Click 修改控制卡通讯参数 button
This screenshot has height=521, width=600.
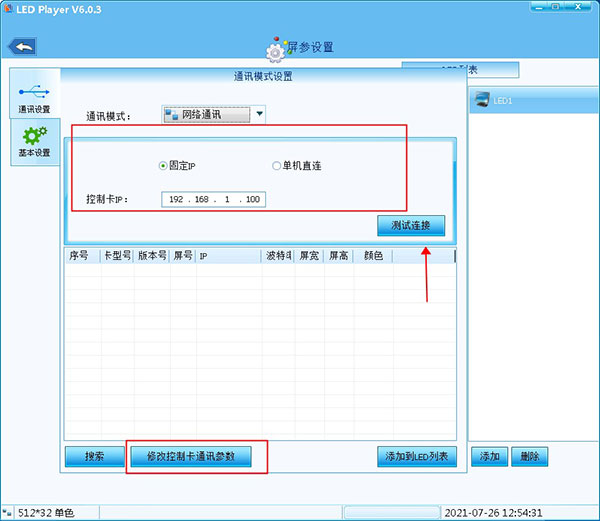pyautogui.click(x=191, y=456)
